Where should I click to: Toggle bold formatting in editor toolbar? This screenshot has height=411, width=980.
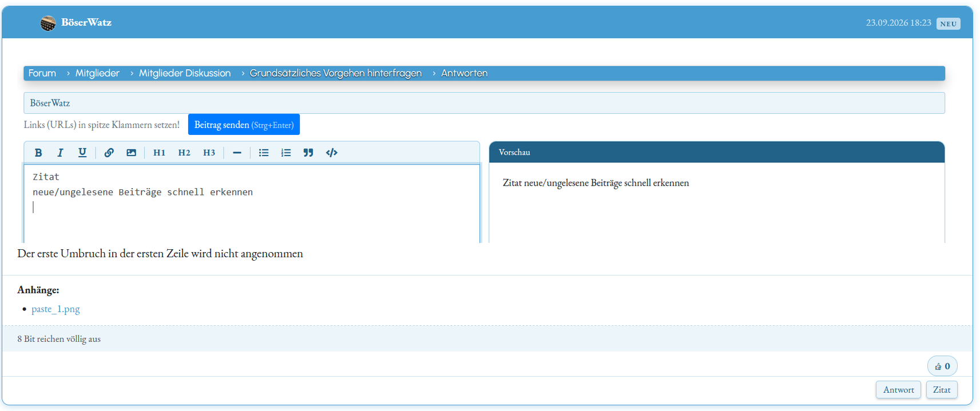[38, 153]
